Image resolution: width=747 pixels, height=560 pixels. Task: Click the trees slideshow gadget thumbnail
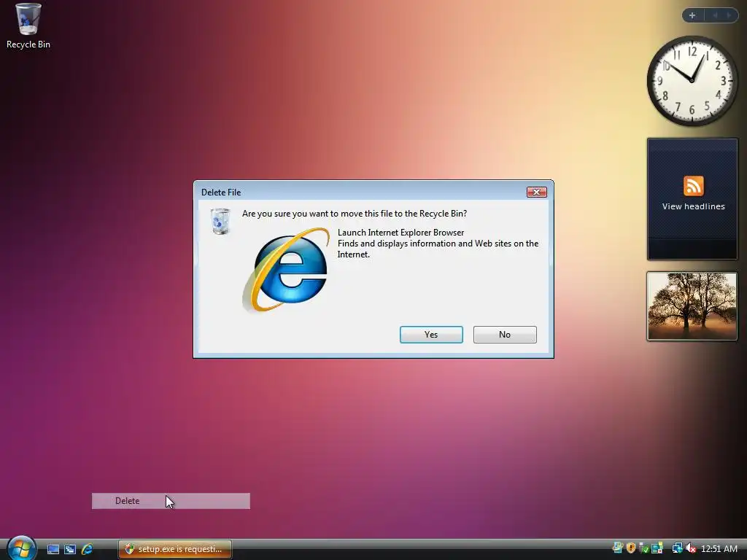pos(692,306)
